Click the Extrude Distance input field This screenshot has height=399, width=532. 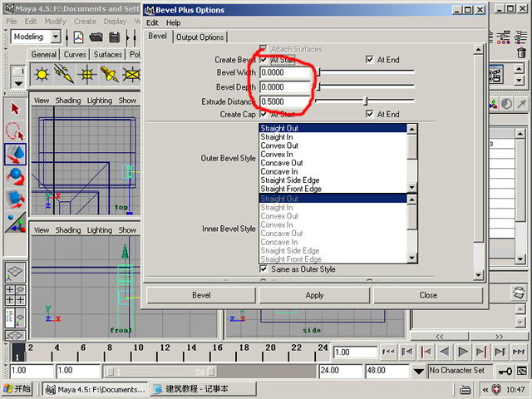pyautogui.click(x=286, y=101)
